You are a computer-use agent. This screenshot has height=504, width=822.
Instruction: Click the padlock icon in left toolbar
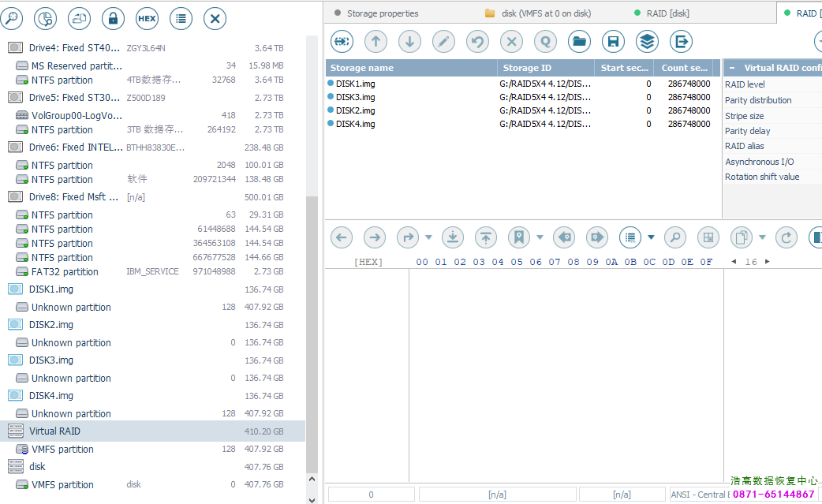point(114,18)
